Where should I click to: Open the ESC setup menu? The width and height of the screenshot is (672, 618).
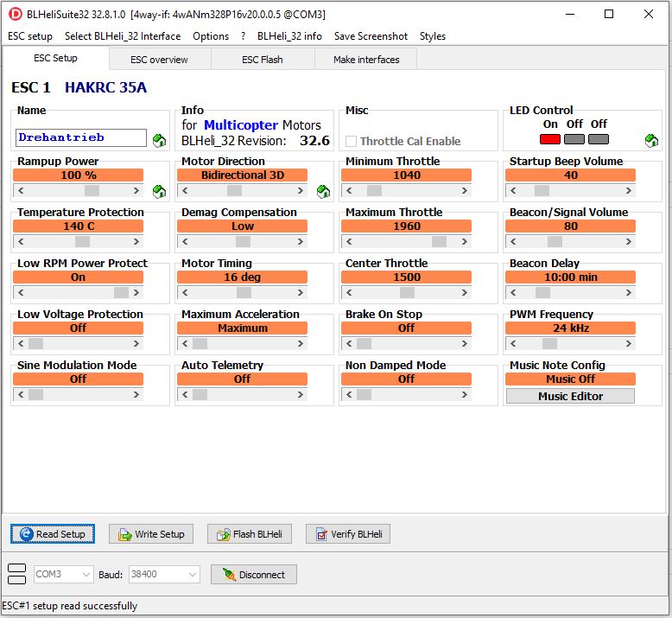tap(30, 36)
